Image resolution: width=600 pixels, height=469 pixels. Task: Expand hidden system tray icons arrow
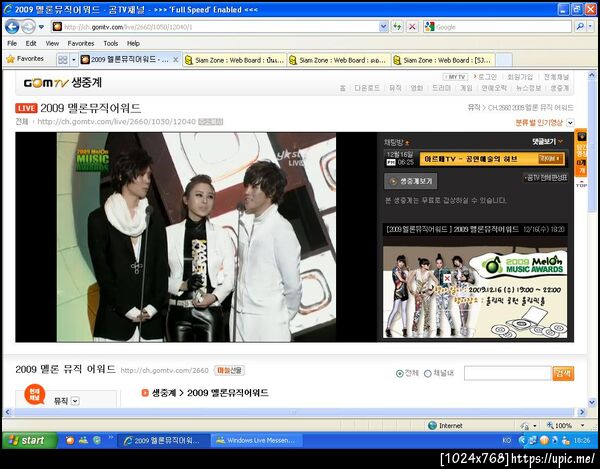point(522,440)
